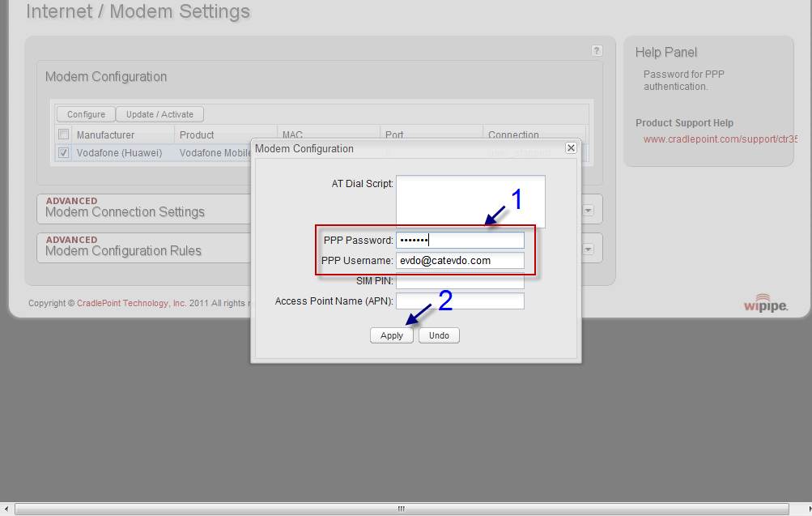Click the Update / Activate button
The image size is (812, 516).
pos(159,114)
